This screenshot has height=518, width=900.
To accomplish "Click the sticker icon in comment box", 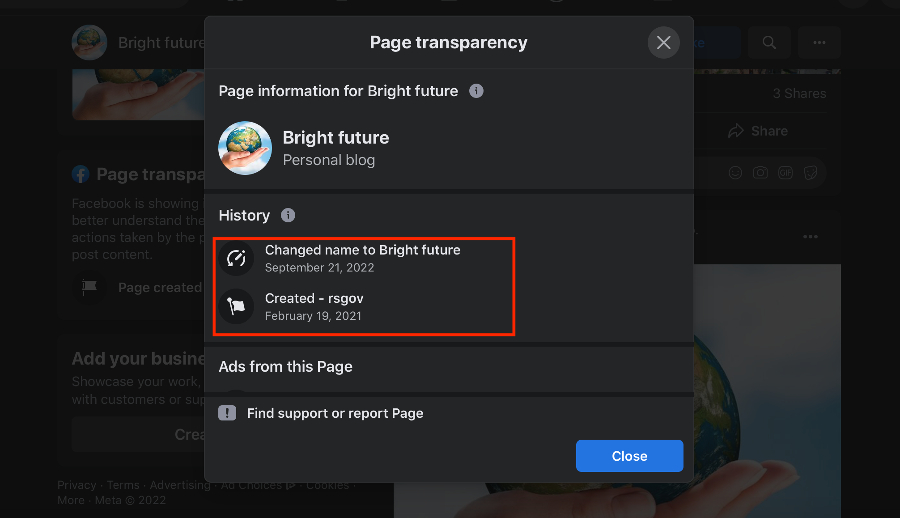I will (x=810, y=173).
